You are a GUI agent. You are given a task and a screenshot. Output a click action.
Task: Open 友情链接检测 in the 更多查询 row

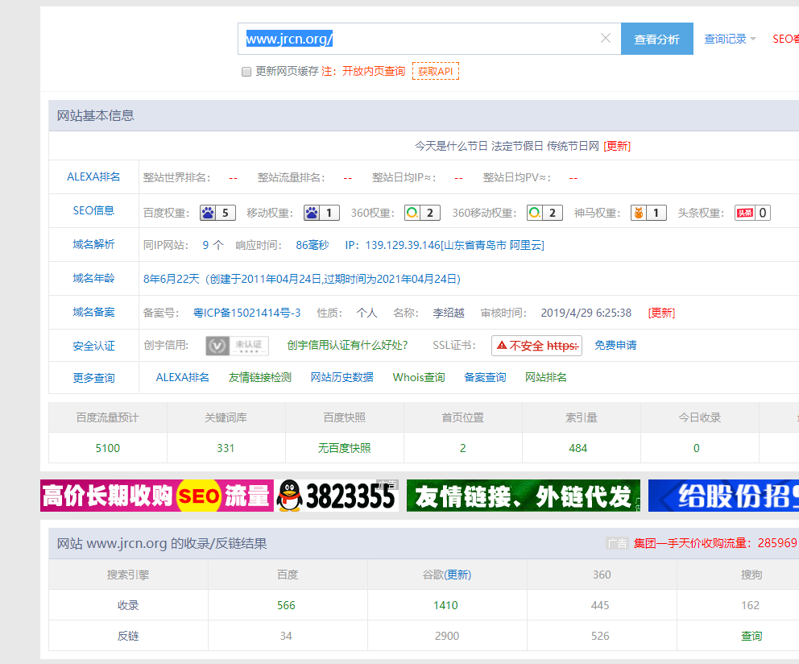[x=260, y=377]
